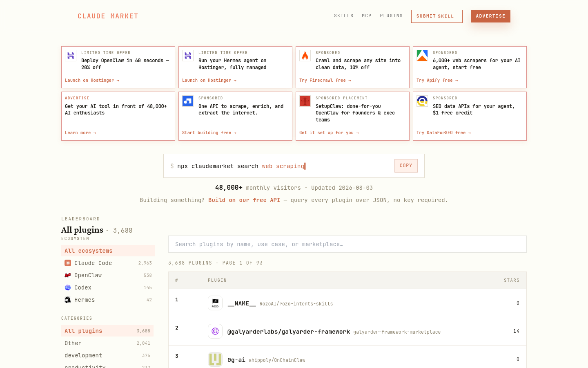Click the Firecrawl flame icon
The image size is (588, 368).
point(305,56)
